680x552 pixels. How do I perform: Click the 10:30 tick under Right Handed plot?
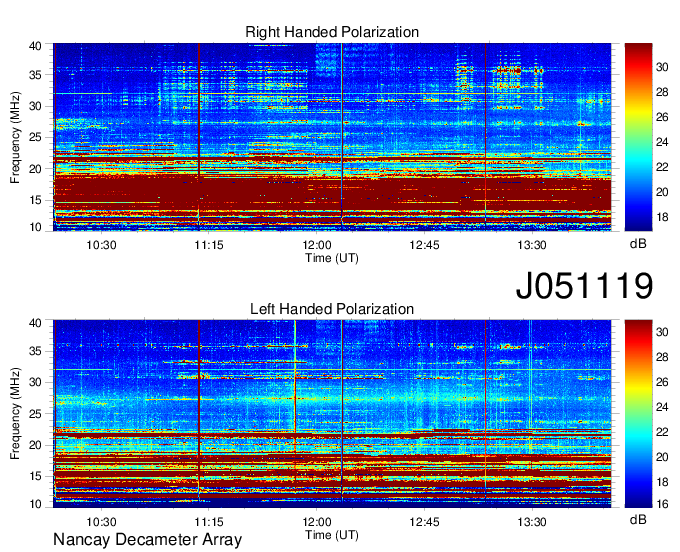[x=101, y=245]
